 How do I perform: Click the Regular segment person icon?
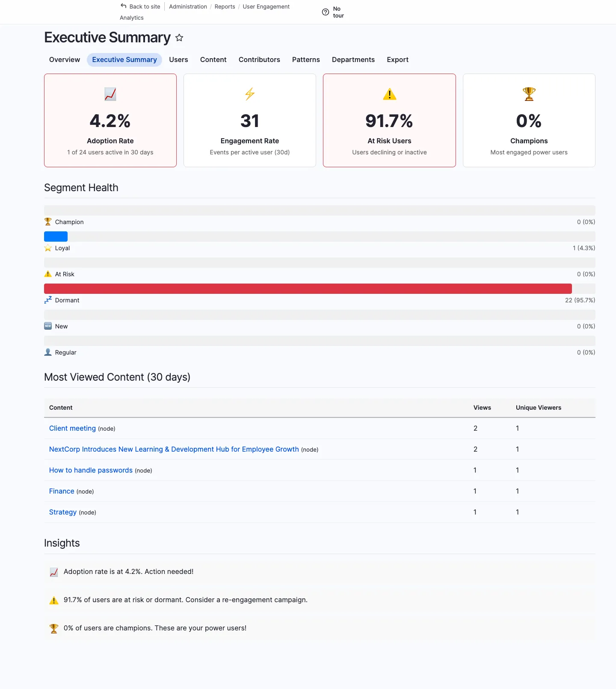tap(48, 352)
